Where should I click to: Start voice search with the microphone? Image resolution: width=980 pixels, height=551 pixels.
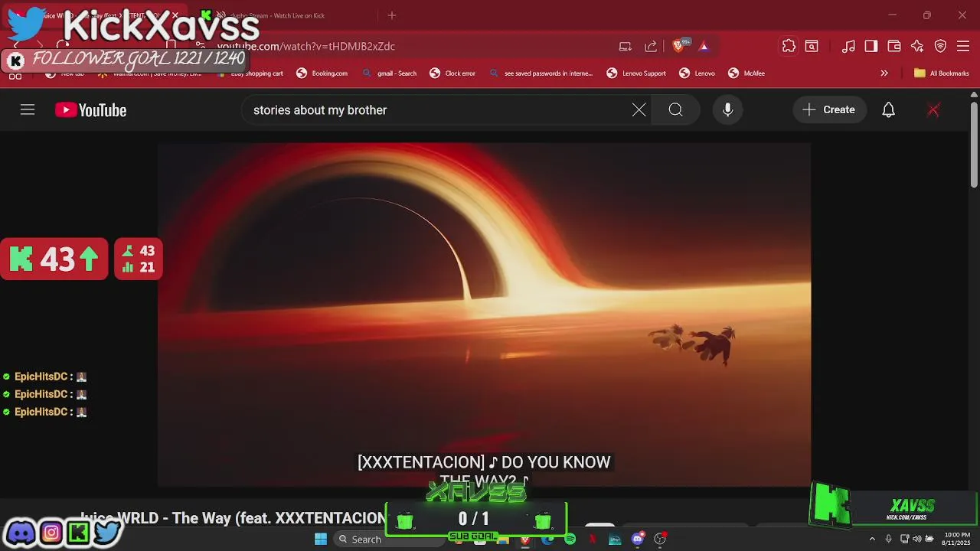727,110
